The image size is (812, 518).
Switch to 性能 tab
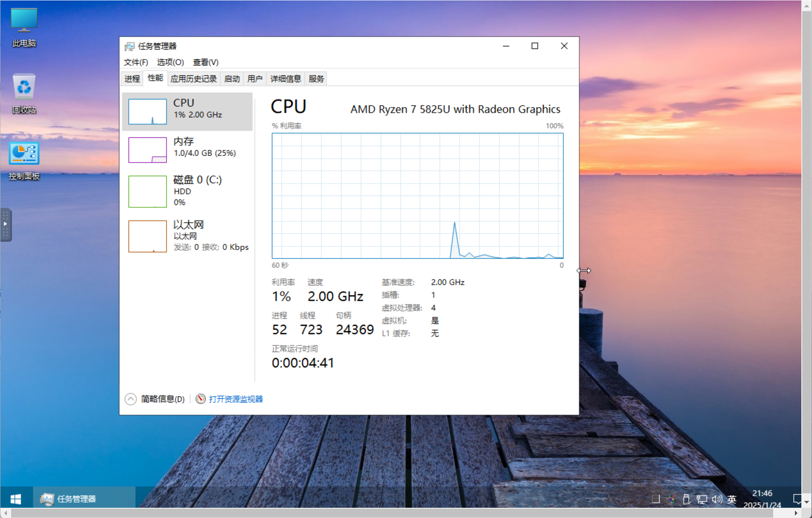[155, 78]
